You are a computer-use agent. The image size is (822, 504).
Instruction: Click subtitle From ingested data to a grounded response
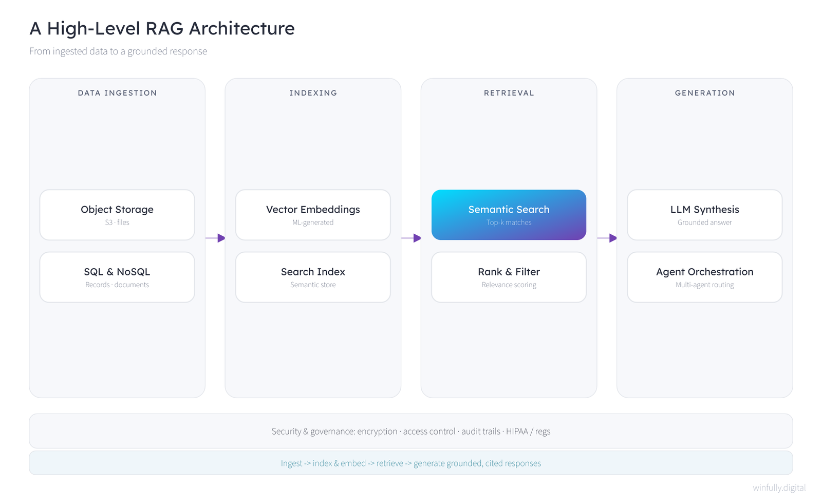pos(118,51)
